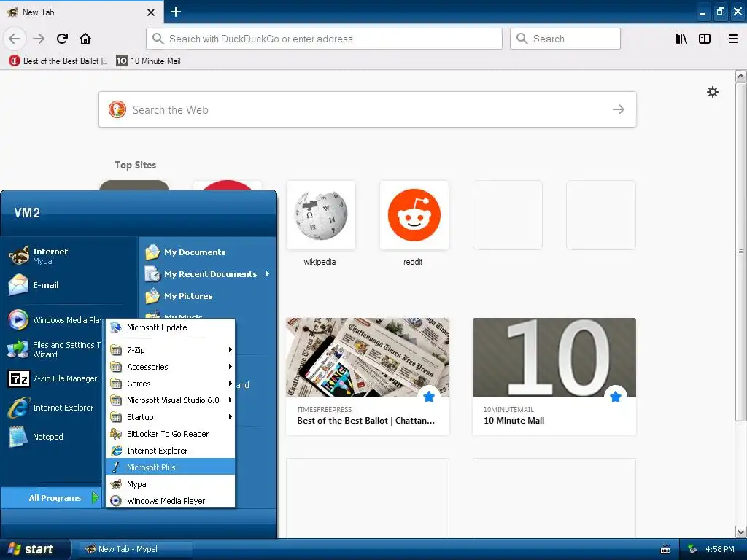Open the browser home page icon
Image resolution: width=747 pixels, height=560 pixels.
[85, 39]
